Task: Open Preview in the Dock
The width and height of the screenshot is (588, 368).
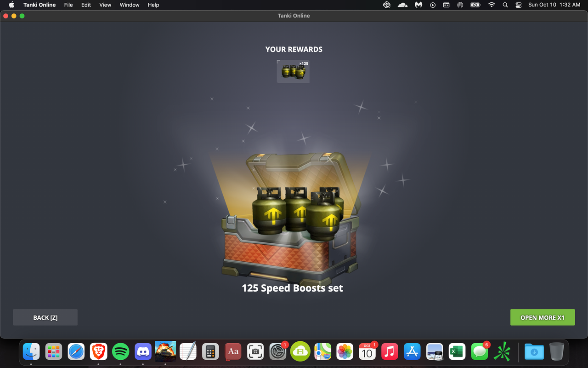Action: tap(435, 352)
